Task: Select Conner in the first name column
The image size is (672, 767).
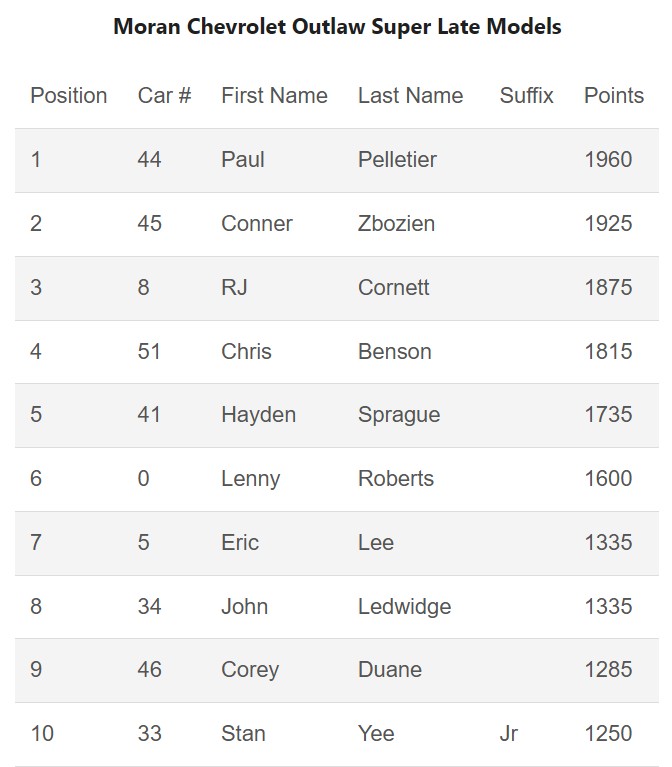Action: (256, 224)
